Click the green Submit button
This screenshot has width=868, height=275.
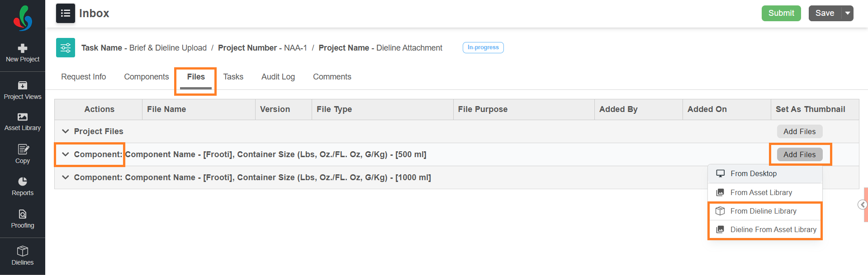[x=781, y=13]
